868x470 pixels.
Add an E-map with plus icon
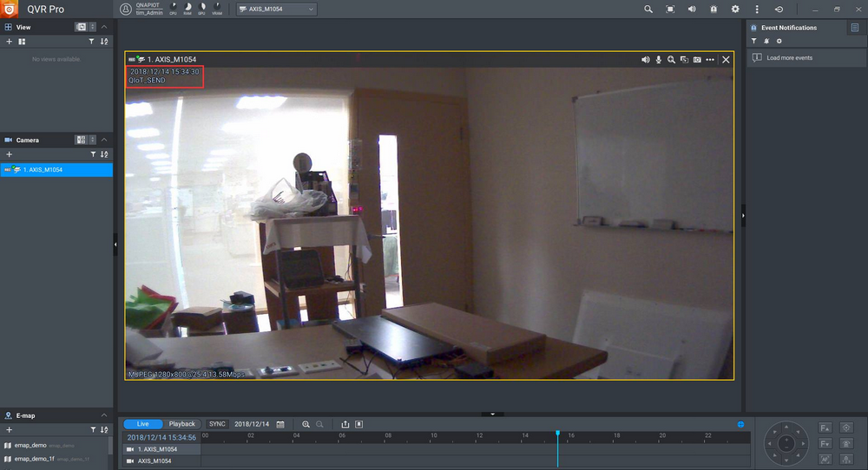pos(9,429)
